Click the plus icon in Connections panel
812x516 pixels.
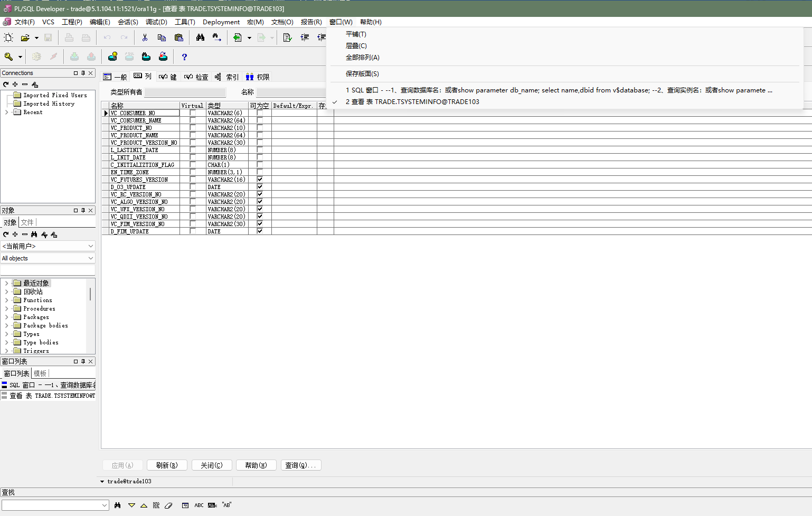[15, 85]
